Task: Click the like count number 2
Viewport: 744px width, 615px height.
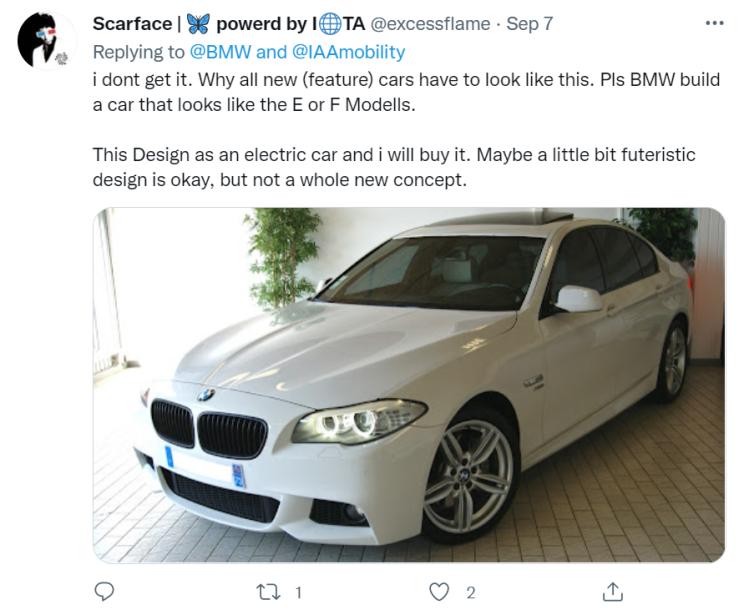Action: [x=471, y=592]
